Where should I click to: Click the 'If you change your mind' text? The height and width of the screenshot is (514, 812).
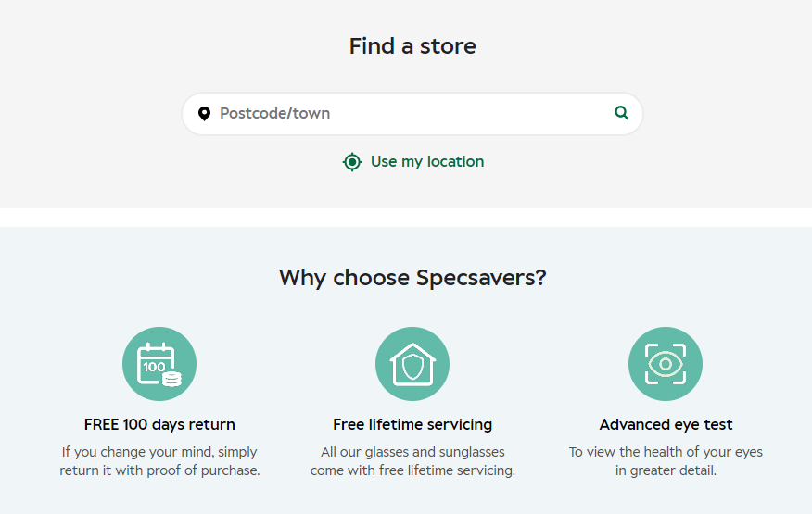[159, 452]
